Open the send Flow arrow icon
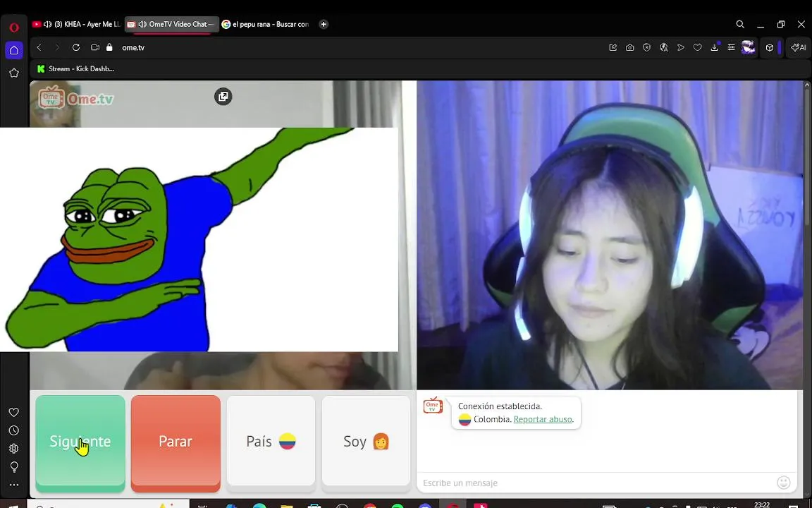Viewport: 812px width, 508px height. pos(681,47)
